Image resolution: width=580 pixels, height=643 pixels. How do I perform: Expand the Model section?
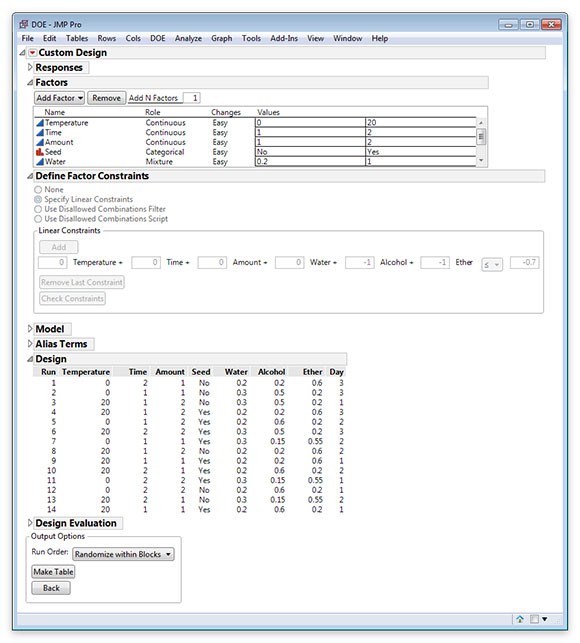[x=30, y=329]
